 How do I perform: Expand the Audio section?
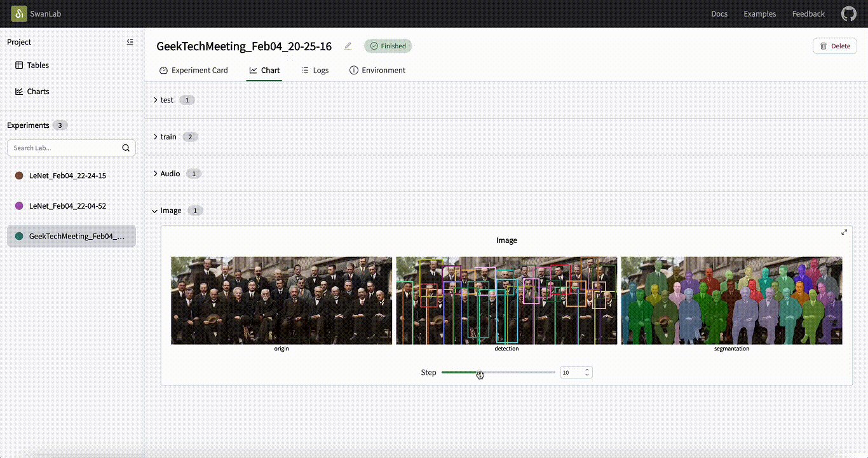(155, 174)
